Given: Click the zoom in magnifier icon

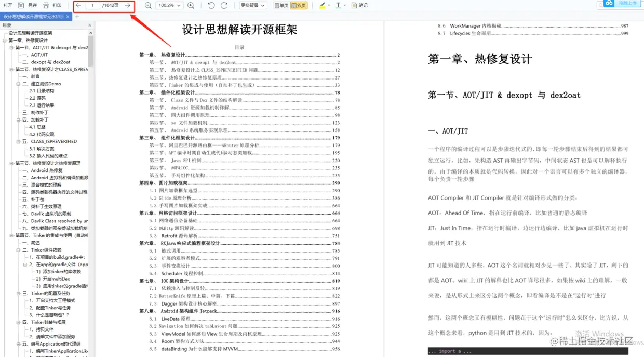Looking at the screenshot, I should 191,5.
